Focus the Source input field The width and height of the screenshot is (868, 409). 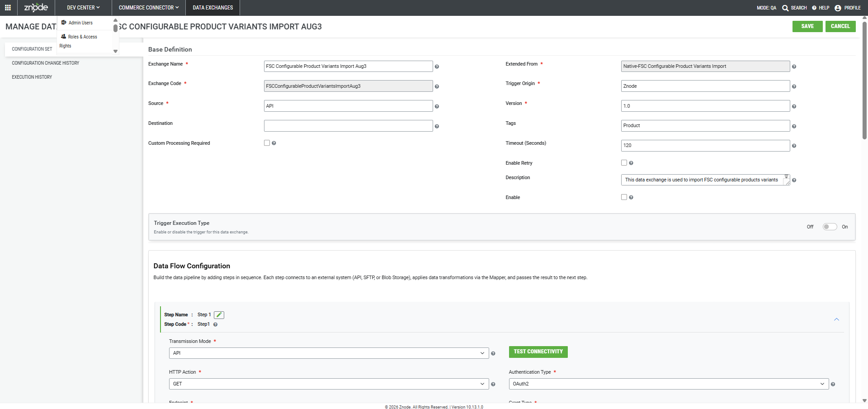tap(348, 106)
